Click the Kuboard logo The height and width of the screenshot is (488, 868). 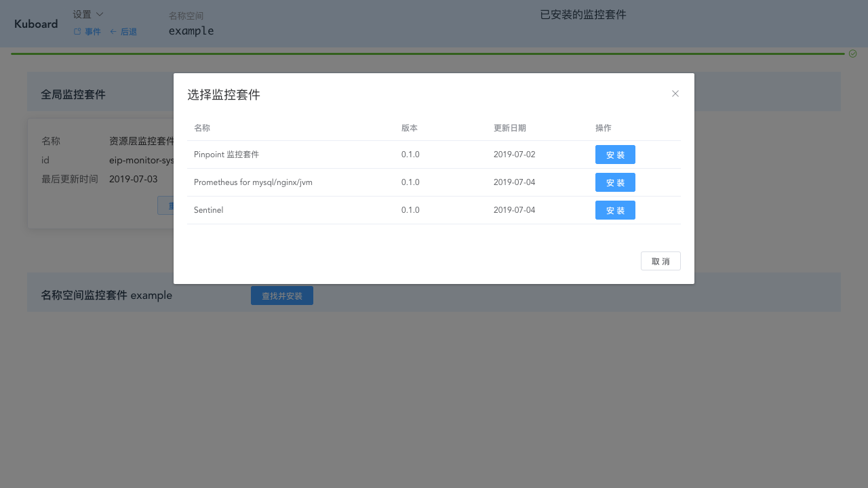36,24
